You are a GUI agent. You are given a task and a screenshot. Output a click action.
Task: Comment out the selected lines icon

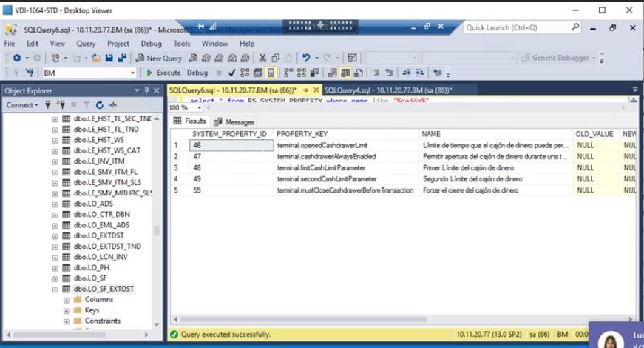click(376, 73)
